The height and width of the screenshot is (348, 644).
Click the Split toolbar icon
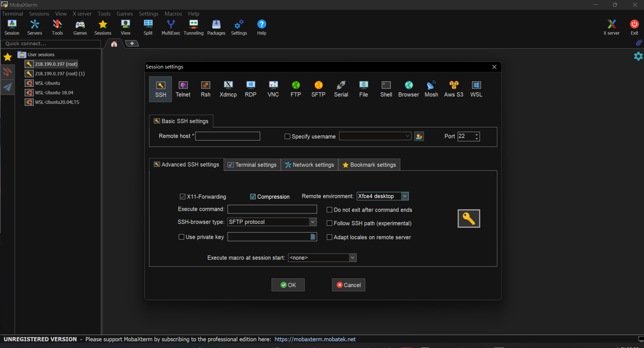point(148,27)
